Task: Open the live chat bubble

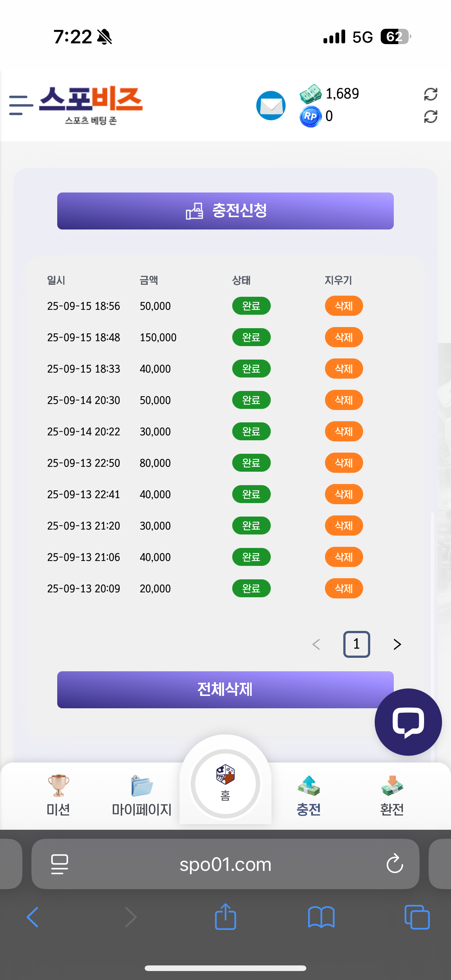Action: (x=408, y=722)
